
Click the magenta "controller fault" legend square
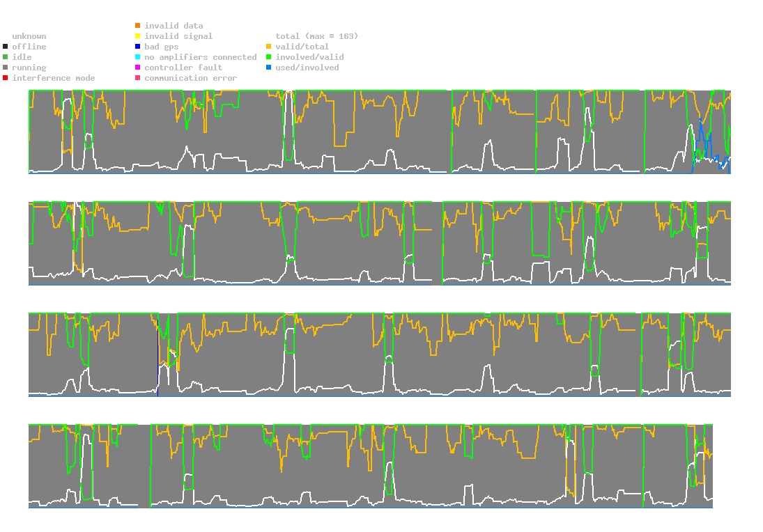pos(138,68)
